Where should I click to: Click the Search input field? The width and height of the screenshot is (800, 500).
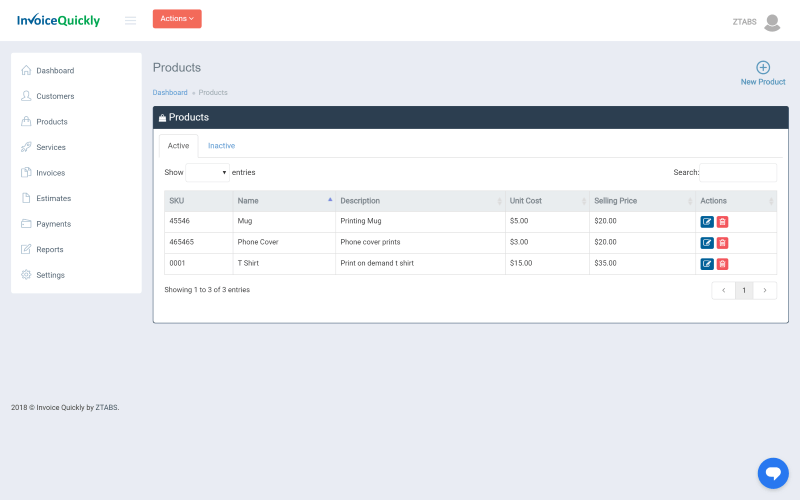[x=738, y=172]
